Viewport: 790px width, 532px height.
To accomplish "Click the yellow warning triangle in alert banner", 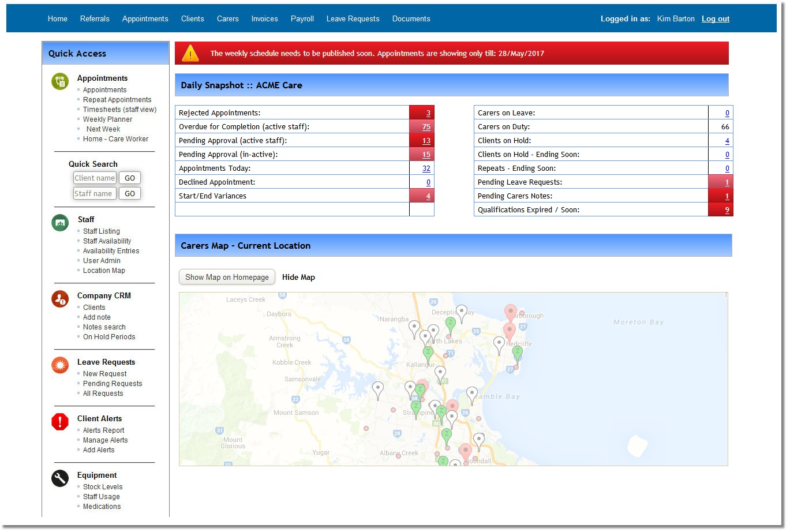I will (190, 54).
